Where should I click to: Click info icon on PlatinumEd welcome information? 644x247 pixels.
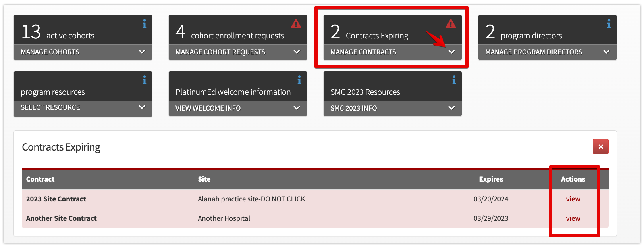click(299, 80)
